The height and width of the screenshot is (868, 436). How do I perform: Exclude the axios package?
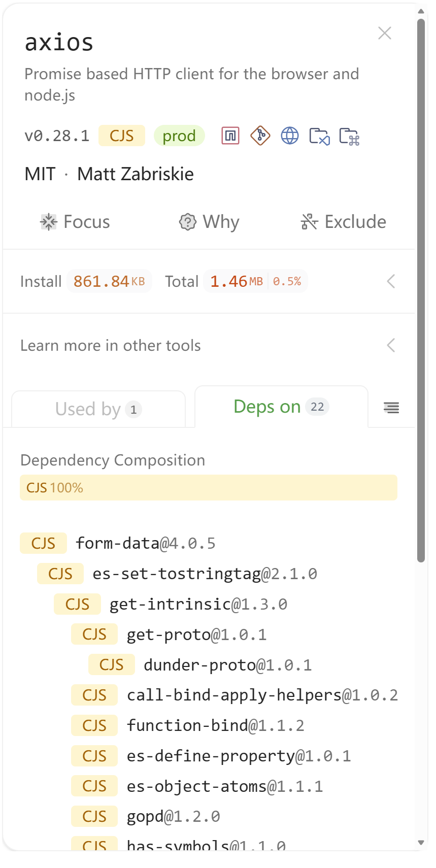[343, 222]
